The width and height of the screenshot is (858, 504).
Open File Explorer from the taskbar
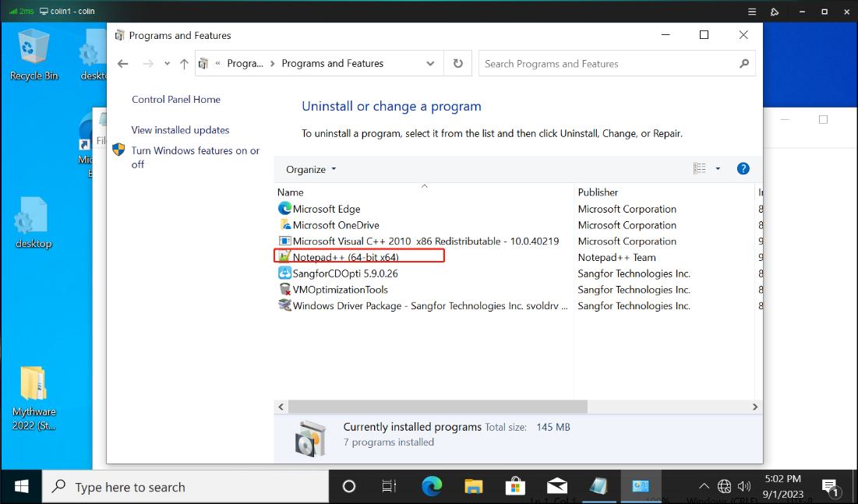coord(473,487)
